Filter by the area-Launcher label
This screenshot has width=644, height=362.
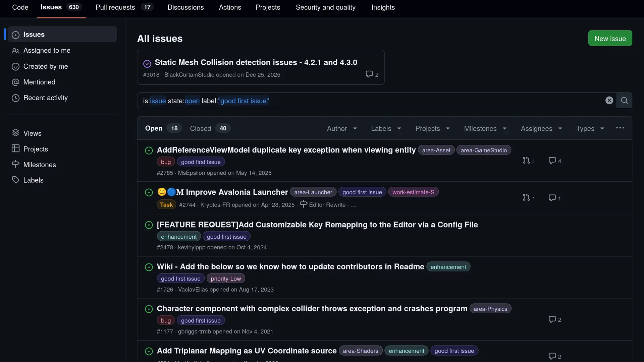click(313, 192)
